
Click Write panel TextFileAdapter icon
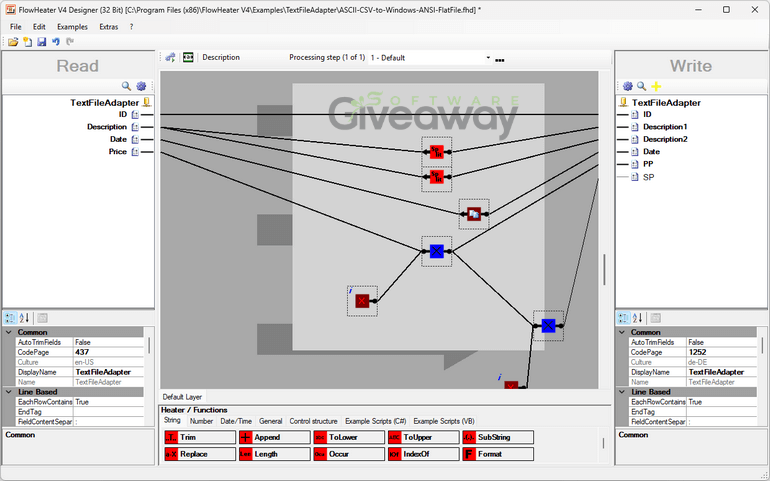623,102
